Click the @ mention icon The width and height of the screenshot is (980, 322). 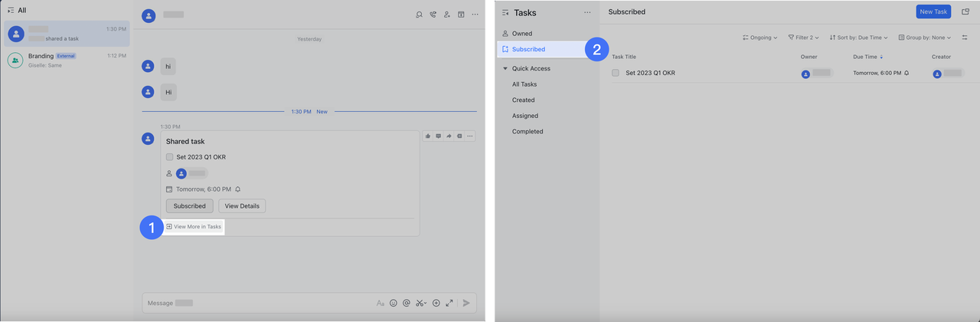(407, 303)
